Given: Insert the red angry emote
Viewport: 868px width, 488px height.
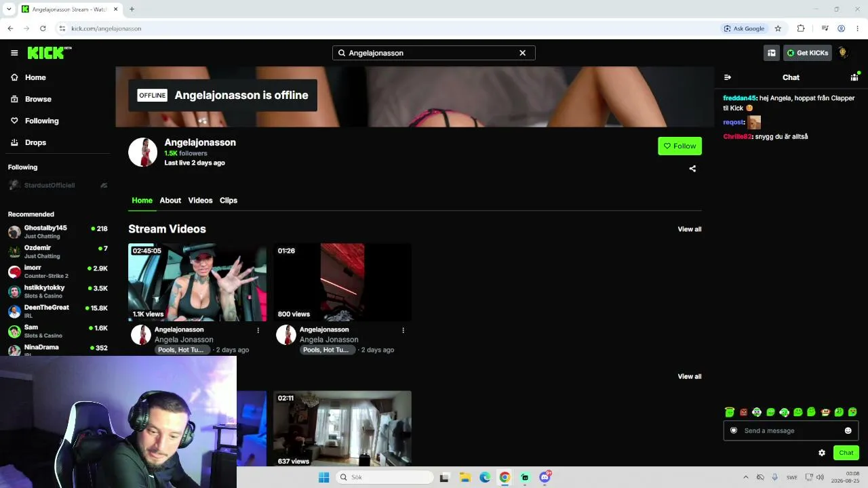Looking at the screenshot, I should tap(743, 412).
